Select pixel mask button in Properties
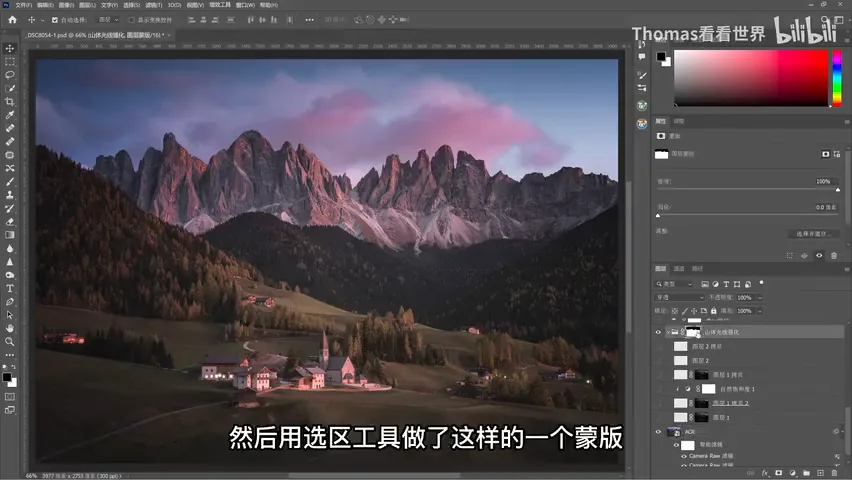852x480 pixels. click(825, 154)
